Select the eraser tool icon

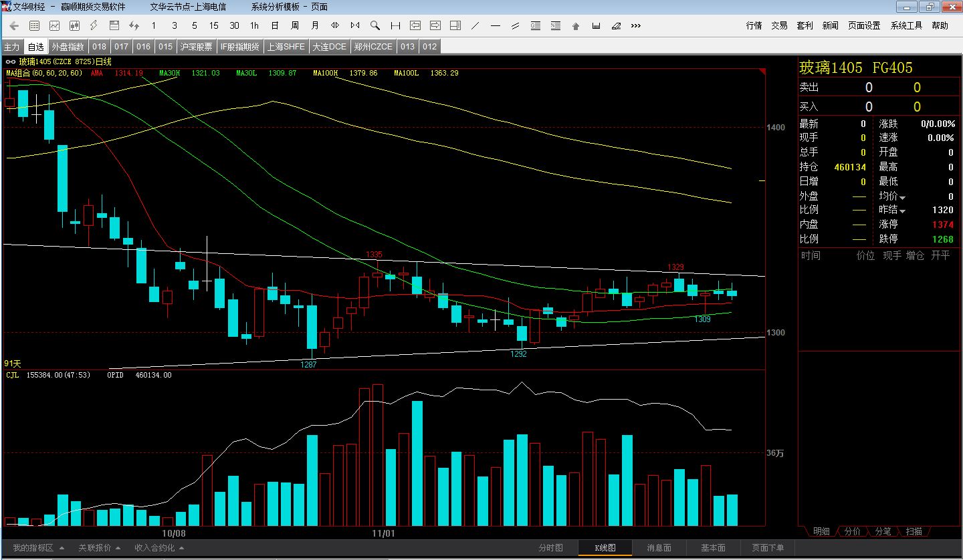616,25
